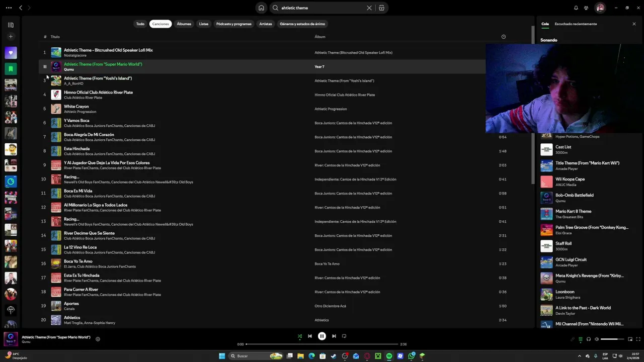
Task: Seek in the song progress bar
Action: [322, 344]
